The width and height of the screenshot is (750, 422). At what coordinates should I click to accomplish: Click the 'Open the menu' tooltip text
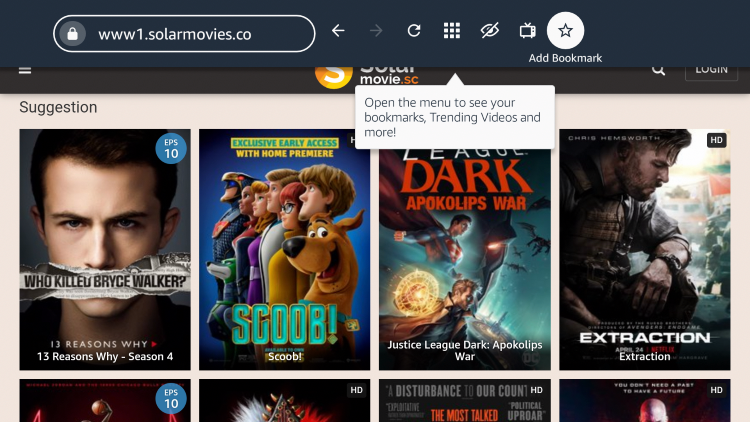(452, 117)
